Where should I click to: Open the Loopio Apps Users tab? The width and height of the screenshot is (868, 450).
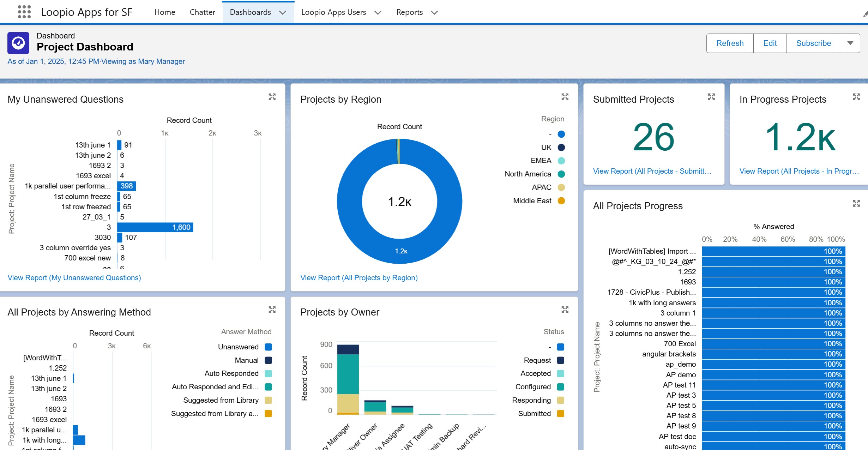(334, 12)
